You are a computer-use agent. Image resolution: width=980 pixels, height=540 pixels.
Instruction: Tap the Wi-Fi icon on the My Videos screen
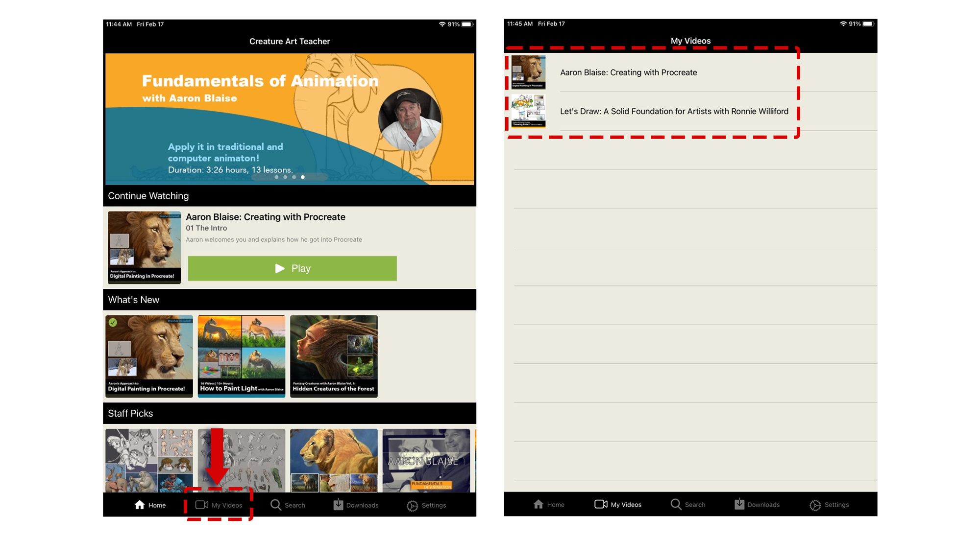click(843, 23)
